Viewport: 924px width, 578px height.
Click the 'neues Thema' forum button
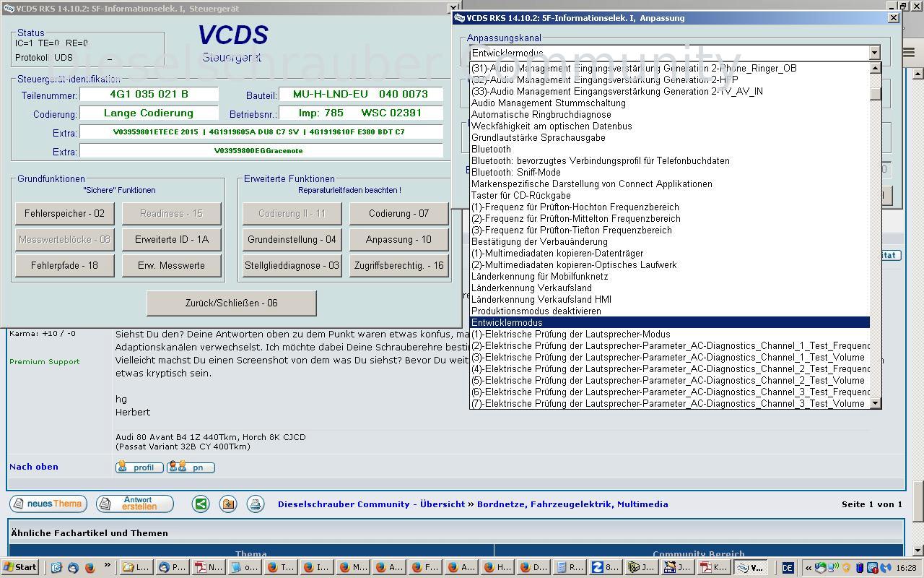[x=48, y=504]
